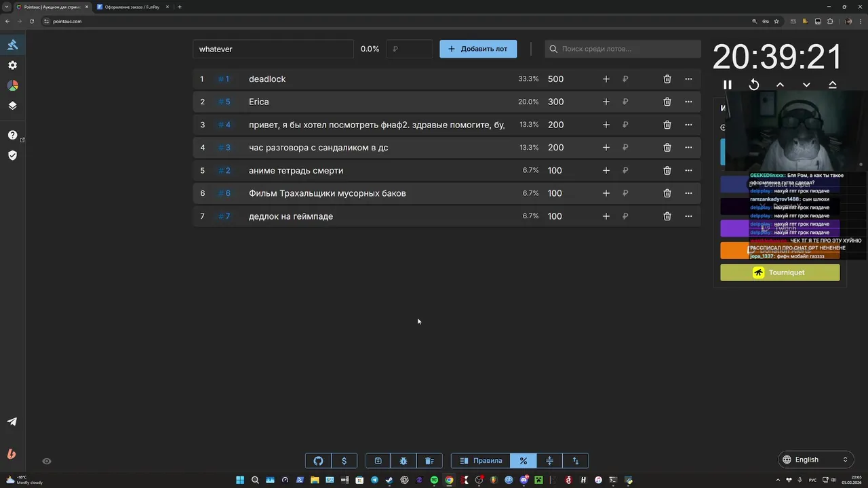Delete the дедлок на геймпаде lot
Viewport: 868px width, 488px height.
point(667,216)
